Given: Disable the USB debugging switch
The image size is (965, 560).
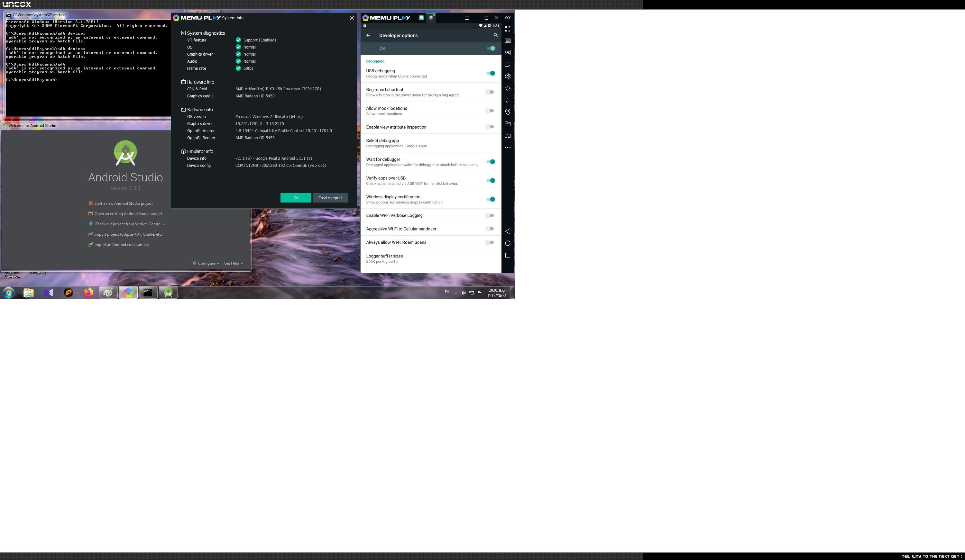Looking at the screenshot, I should (491, 73).
